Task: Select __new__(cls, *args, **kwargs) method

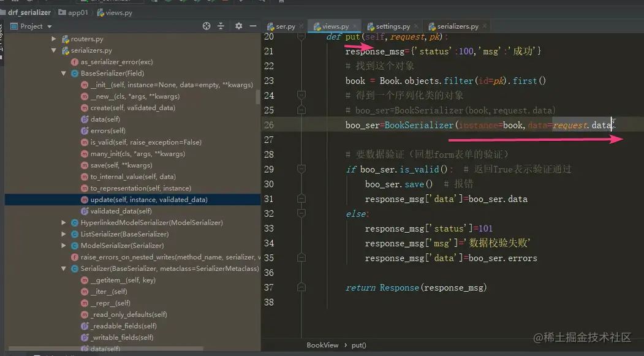Action: [x=135, y=96]
